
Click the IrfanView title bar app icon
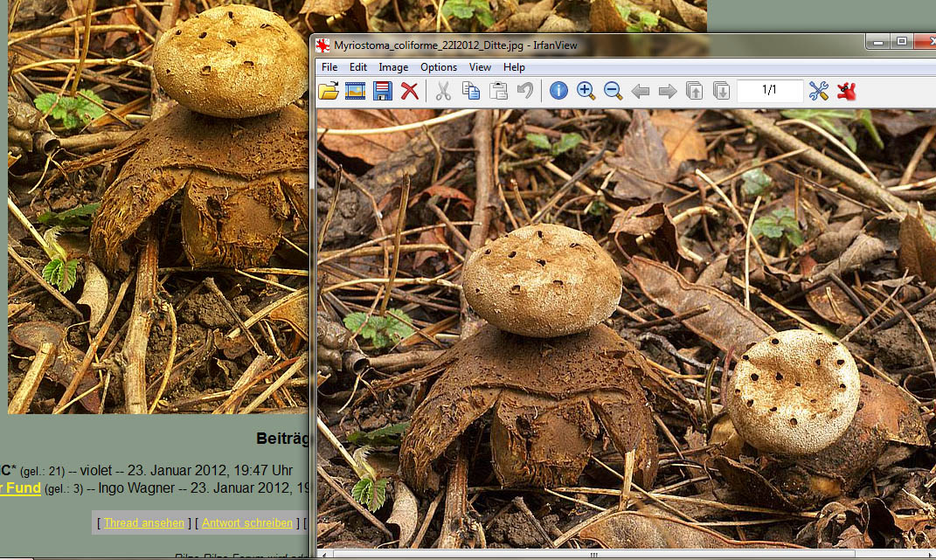[x=323, y=45]
